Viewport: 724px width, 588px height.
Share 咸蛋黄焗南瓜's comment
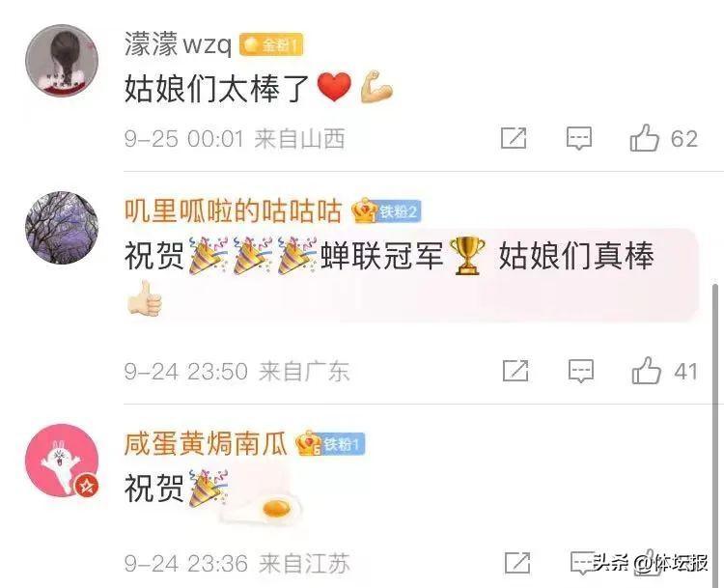[517, 563]
